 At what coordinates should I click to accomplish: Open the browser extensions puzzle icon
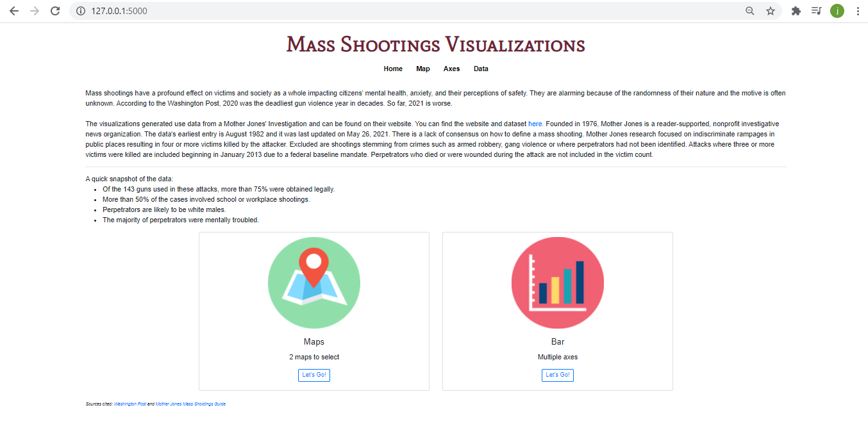point(796,10)
